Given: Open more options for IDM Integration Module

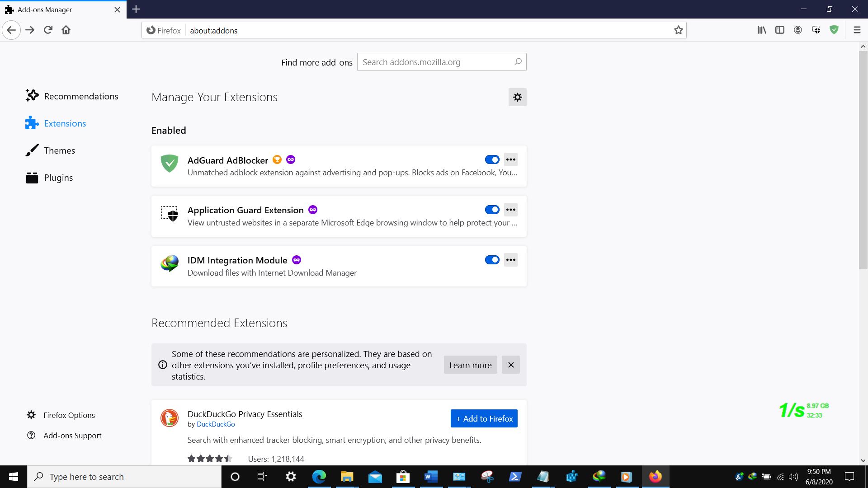Looking at the screenshot, I should pyautogui.click(x=511, y=260).
